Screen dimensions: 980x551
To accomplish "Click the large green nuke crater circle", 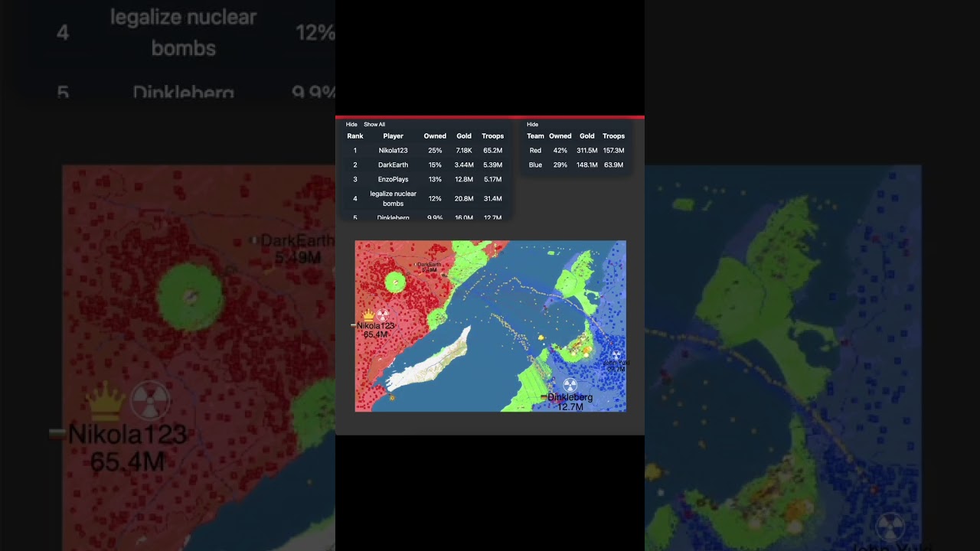I will pyautogui.click(x=394, y=282).
